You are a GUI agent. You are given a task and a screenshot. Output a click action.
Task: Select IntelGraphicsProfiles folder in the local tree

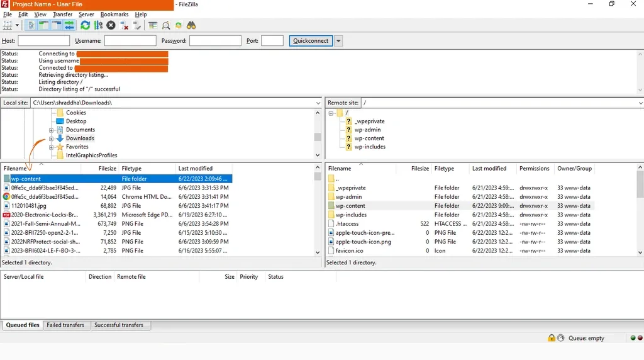(x=92, y=155)
